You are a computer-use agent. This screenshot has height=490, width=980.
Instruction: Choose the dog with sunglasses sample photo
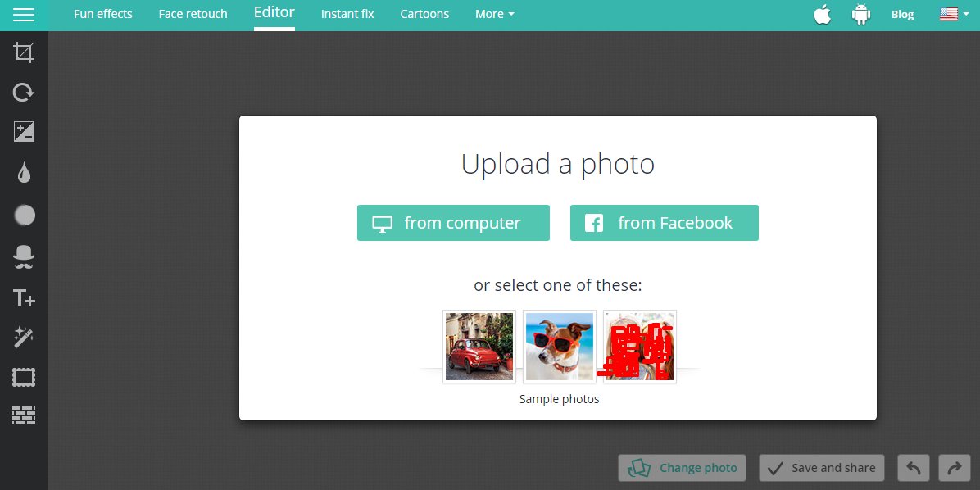(x=560, y=347)
